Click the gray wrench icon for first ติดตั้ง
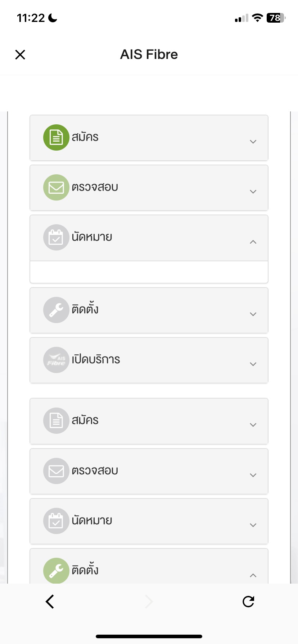298x644 pixels. click(x=56, y=310)
